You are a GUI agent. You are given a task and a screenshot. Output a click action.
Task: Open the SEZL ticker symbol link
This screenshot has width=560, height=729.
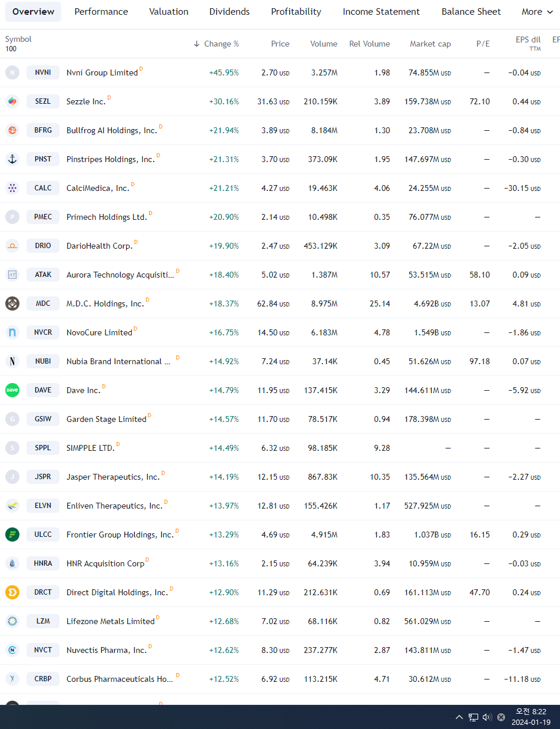click(x=43, y=101)
